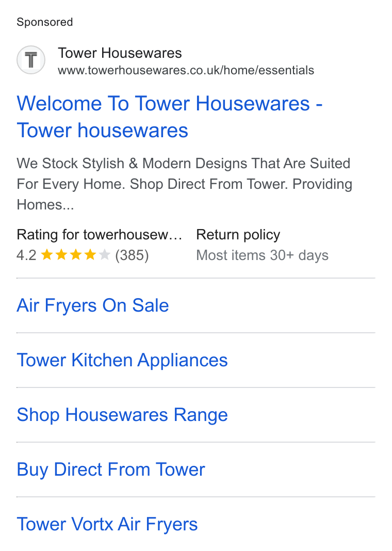This screenshot has height=551, width=392.
Task: Click the (385) review count
Action: coord(132,255)
